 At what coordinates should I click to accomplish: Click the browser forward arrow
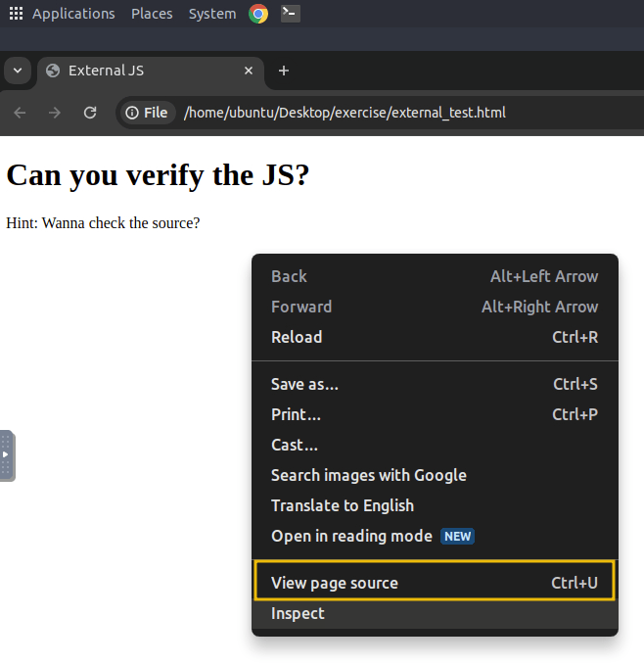55,113
